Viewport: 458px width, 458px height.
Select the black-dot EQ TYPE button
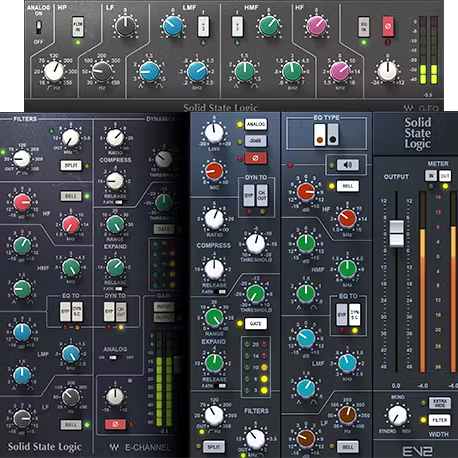[x=333, y=135]
